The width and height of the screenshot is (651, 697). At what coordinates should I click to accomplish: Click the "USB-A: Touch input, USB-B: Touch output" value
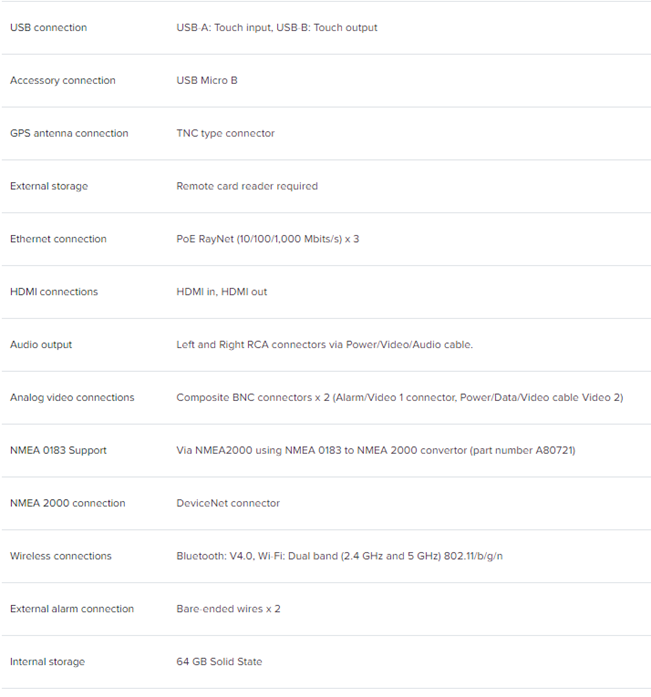[x=277, y=28]
